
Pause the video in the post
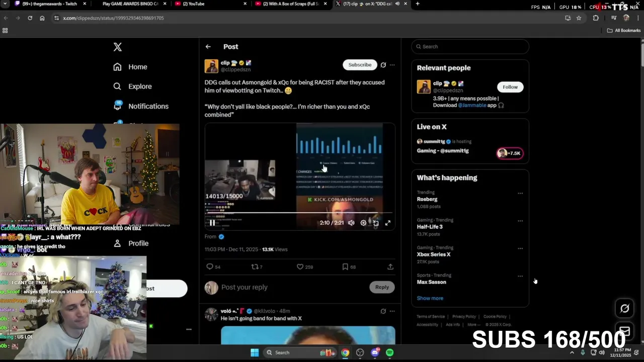pyautogui.click(x=212, y=223)
